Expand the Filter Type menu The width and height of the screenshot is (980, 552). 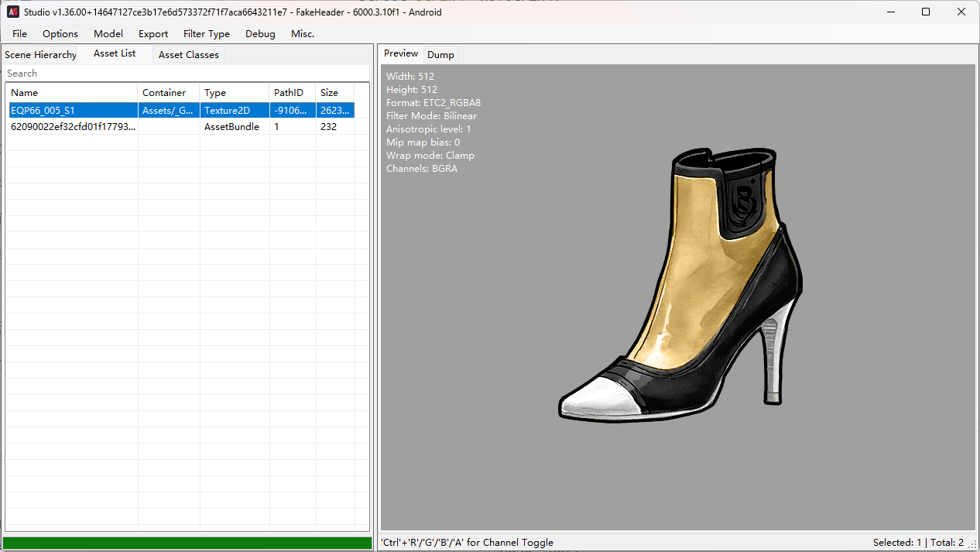[207, 33]
